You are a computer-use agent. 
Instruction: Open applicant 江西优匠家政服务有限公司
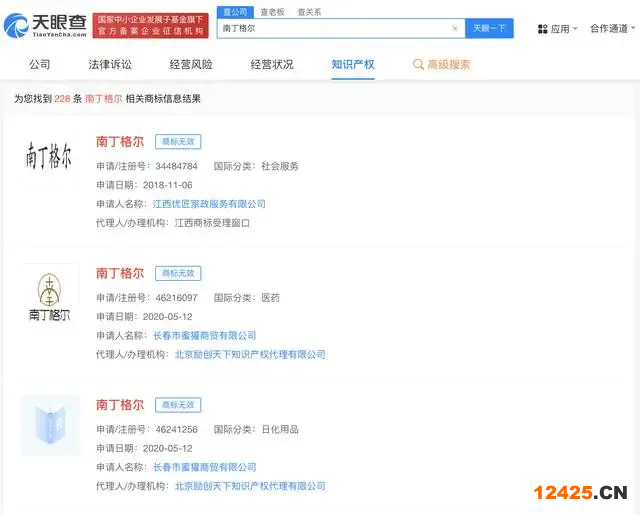pyautogui.click(x=209, y=204)
